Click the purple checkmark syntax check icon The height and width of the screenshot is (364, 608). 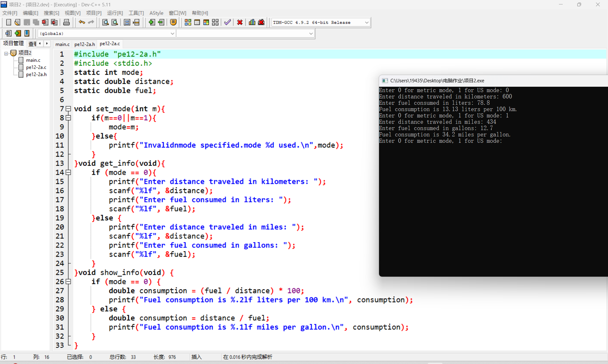click(227, 22)
